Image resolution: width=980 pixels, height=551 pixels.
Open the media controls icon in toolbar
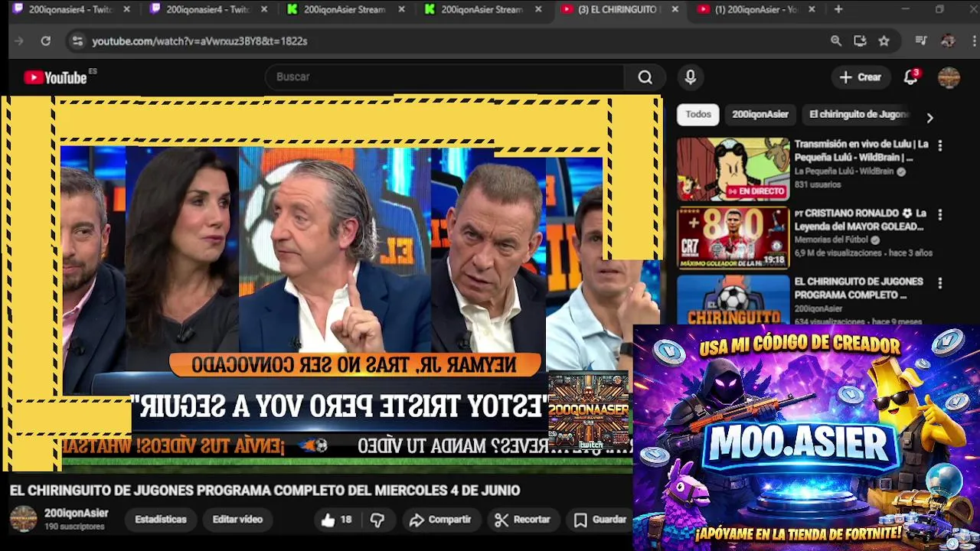[x=922, y=41]
